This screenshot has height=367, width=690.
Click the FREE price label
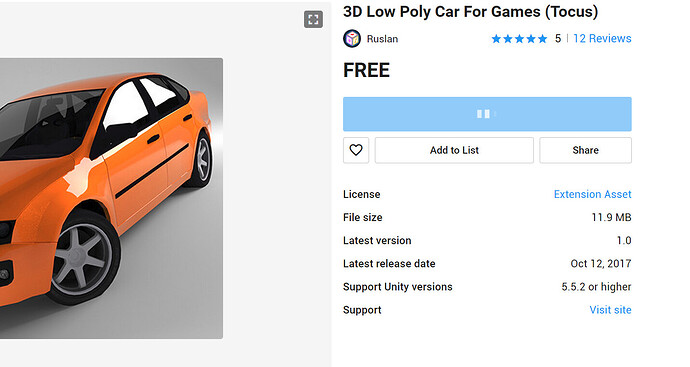click(x=366, y=70)
